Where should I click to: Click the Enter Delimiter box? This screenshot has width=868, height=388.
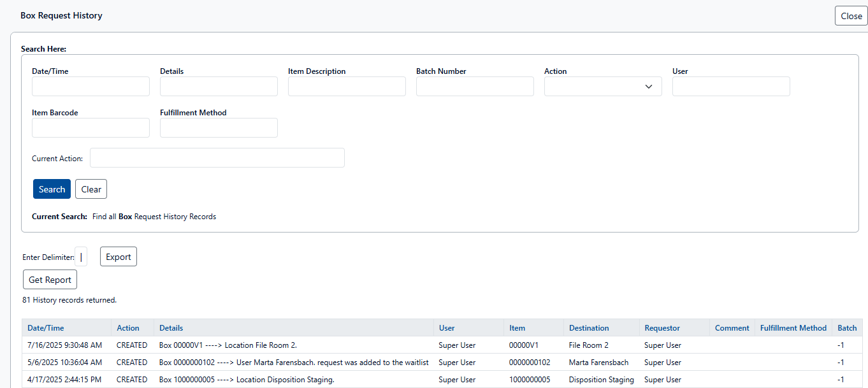click(81, 257)
